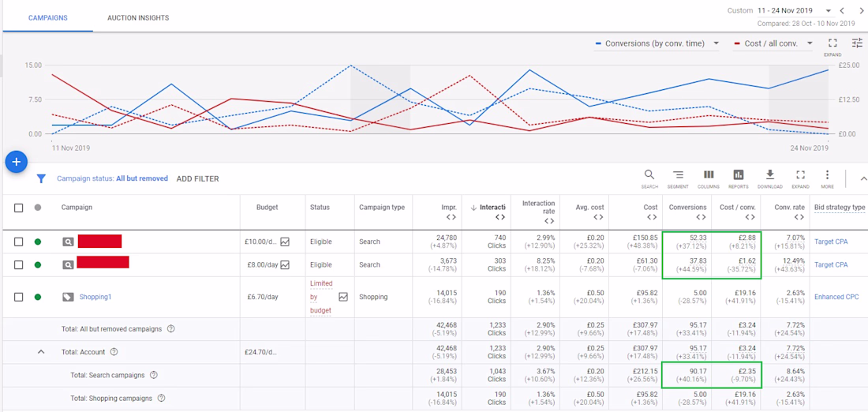Image resolution: width=868 pixels, height=412 pixels.
Task: Click the blue plus new campaign button
Action: pos(17,162)
